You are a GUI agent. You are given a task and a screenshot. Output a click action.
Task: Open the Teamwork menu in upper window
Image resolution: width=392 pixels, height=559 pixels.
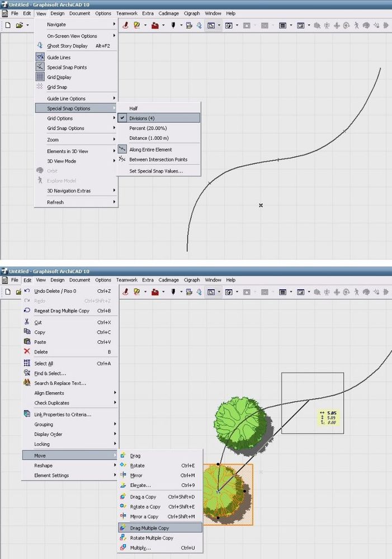click(x=127, y=13)
